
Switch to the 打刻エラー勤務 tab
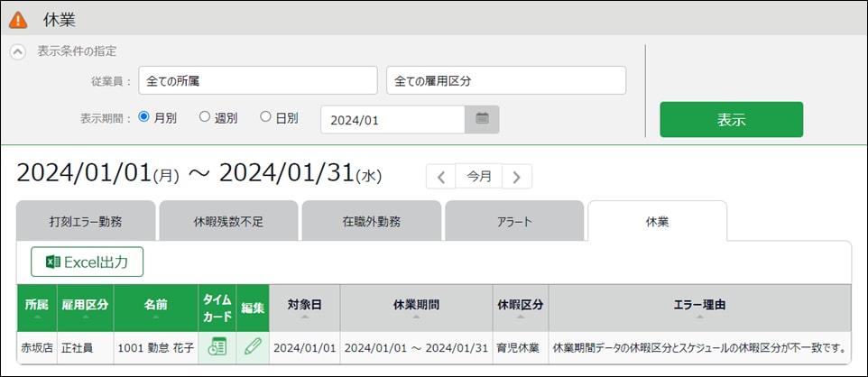(x=86, y=221)
